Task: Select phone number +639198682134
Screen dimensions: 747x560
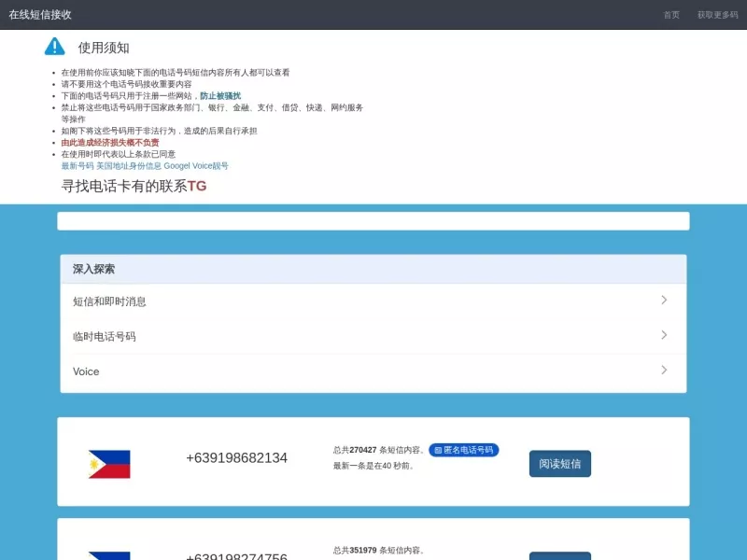Action: click(x=237, y=458)
